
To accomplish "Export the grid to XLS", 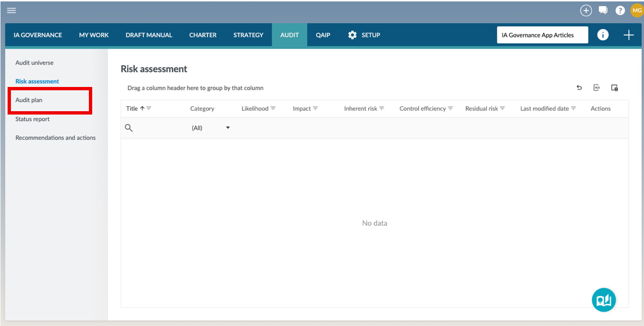I will pos(596,87).
